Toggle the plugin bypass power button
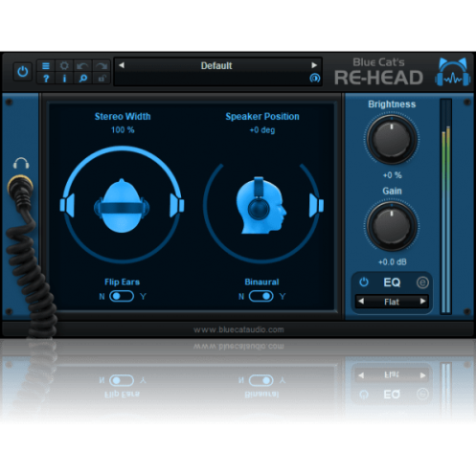Image resolution: width=476 pixels, height=476 pixels. [x=23, y=72]
